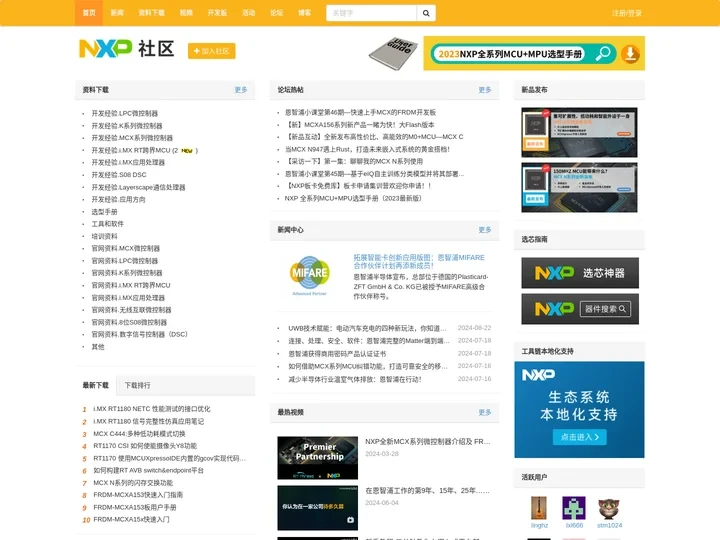Click the NXP 器件搜索 banner

580,309
